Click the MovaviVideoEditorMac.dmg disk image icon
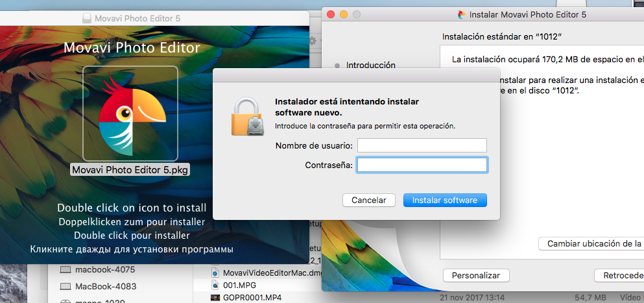Image resolution: width=644 pixels, height=303 pixels. [x=215, y=273]
